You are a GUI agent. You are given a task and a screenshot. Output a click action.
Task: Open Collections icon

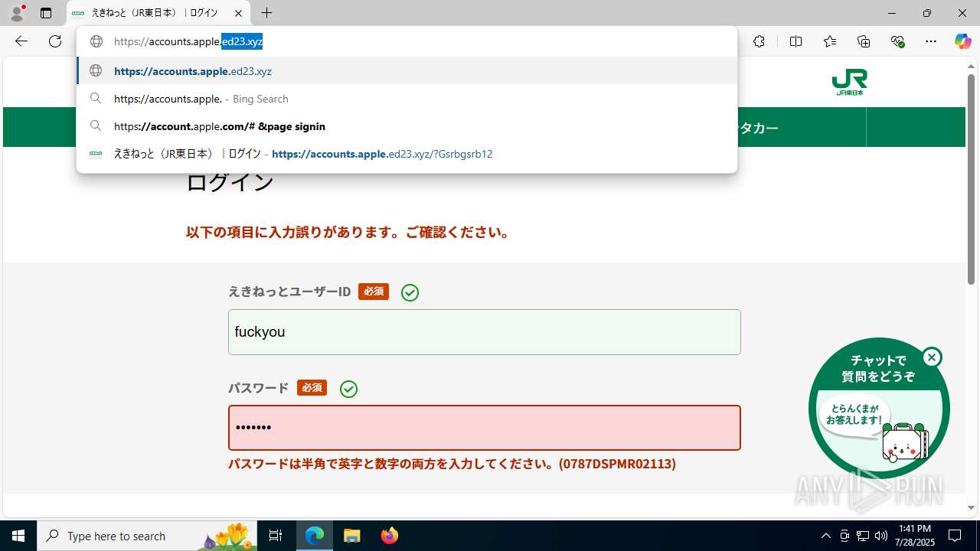tap(864, 41)
